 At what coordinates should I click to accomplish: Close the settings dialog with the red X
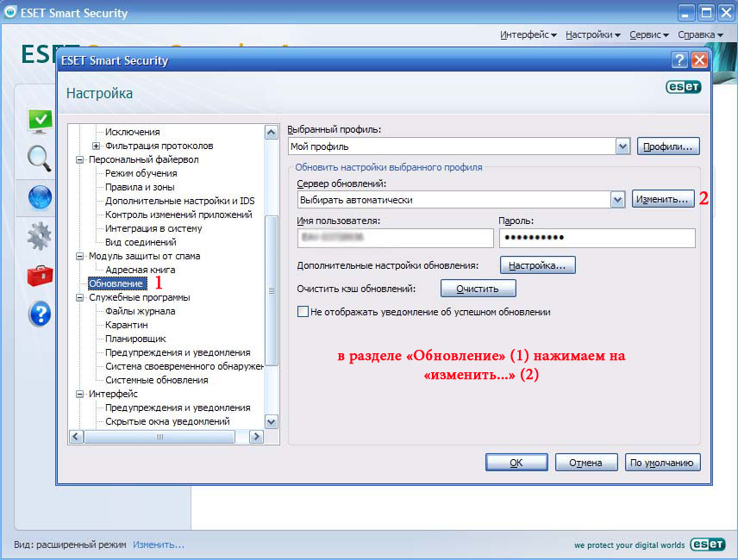coord(700,60)
